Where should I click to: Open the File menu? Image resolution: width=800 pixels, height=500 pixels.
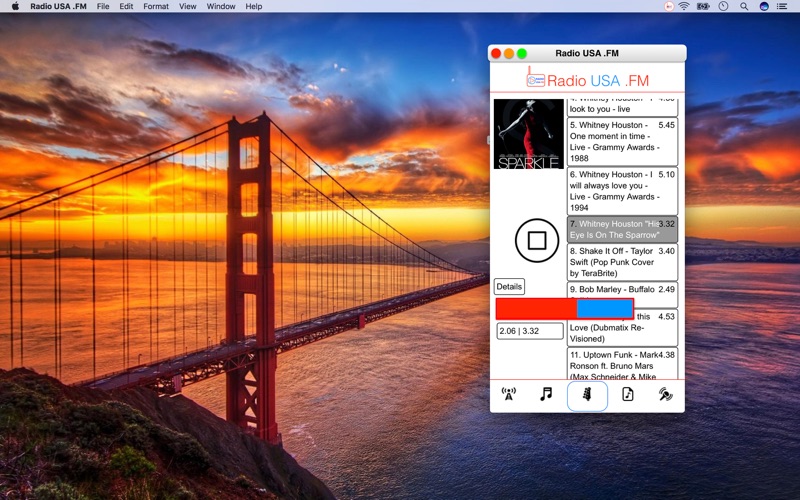pyautogui.click(x=103, y=6)
